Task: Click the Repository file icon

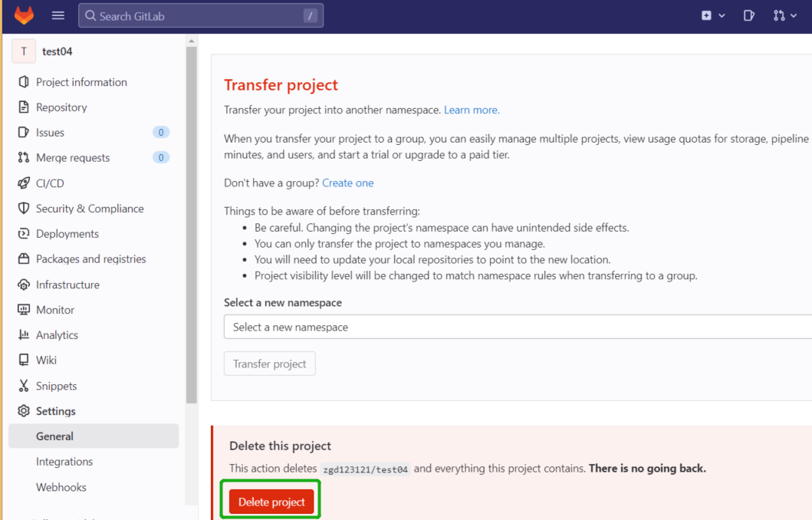Action: 23,107
